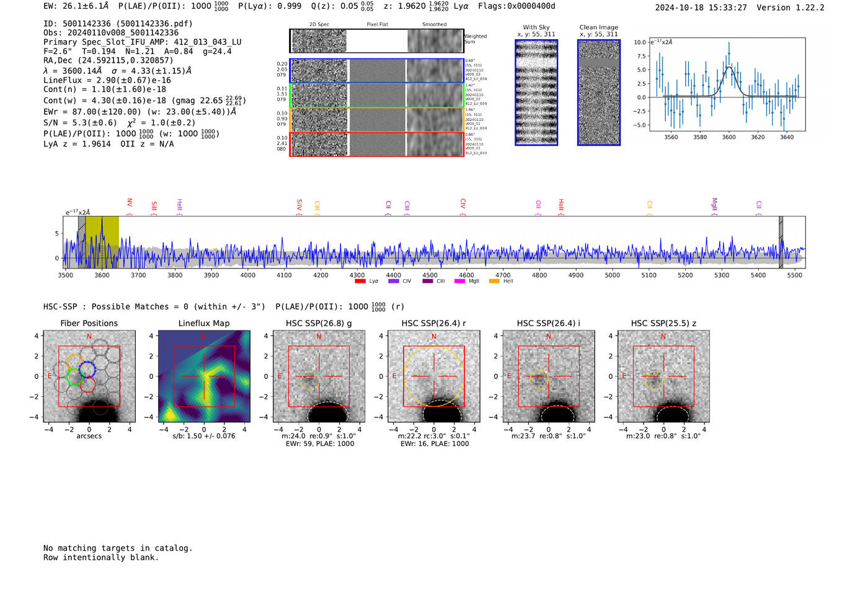Image resolution: width=868 pixels, height=591 pixels.
Task: Click the yellow highlighted region in spectrum
Action: (x=102, y=242)
